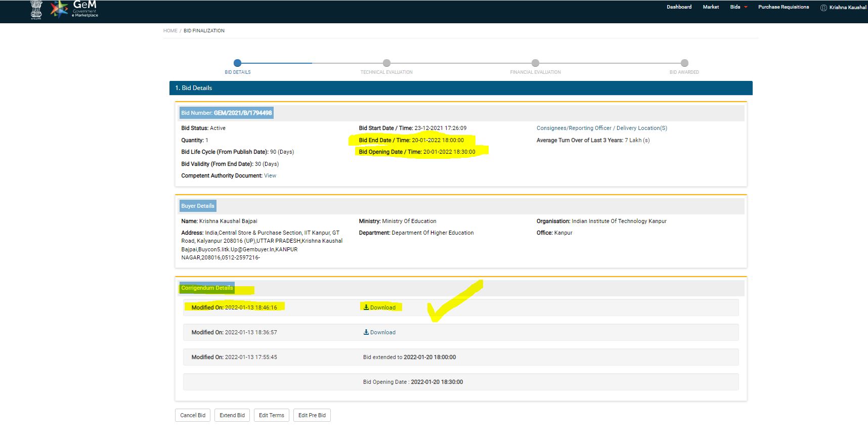Click the Technical Evaluation step circle

386,63
